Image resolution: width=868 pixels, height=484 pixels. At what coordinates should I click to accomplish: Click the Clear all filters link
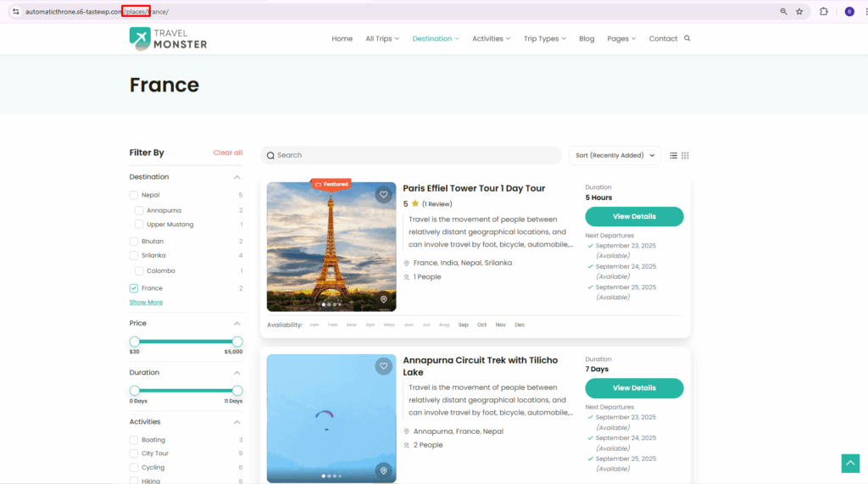[227, 153]
